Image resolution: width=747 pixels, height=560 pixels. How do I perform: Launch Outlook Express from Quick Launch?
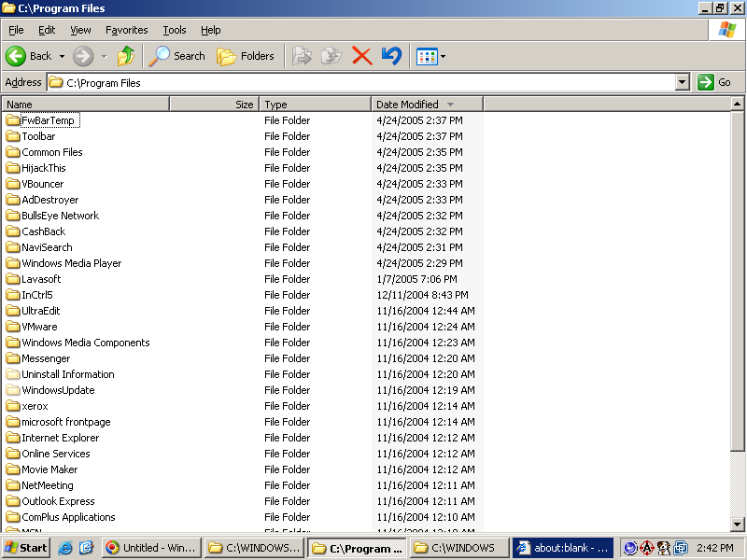click(86, 548)
